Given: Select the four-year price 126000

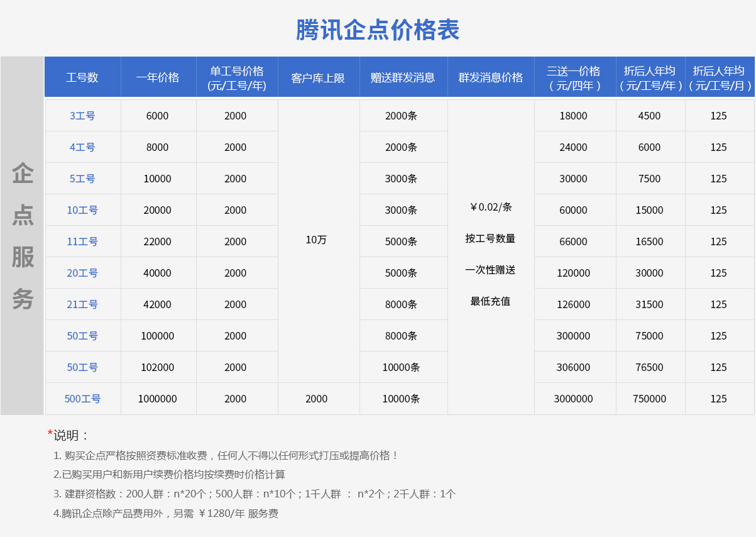Looking at the screenshot, I should pyautogui.click(x=573, y=304).
